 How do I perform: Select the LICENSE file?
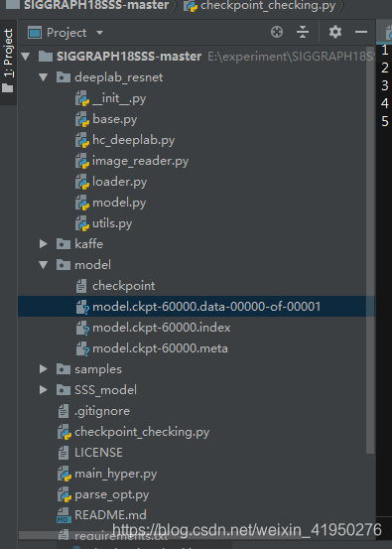point(98,453)
